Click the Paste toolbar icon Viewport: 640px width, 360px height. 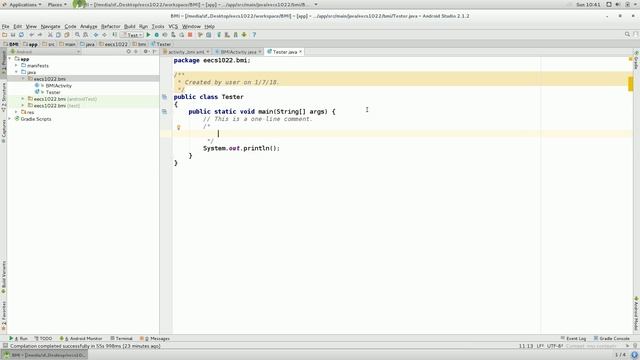(x=67, y=35)
